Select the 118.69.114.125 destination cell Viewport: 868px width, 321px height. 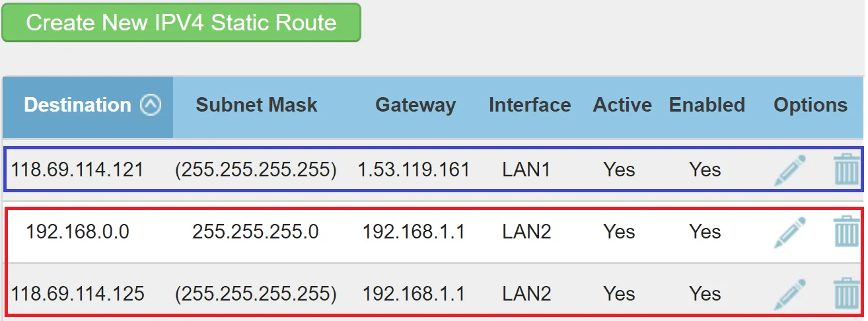(77, 293)
